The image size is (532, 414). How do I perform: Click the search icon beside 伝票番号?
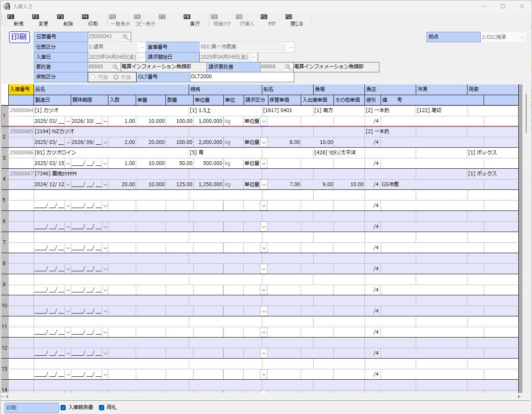[x=125, y=37]
